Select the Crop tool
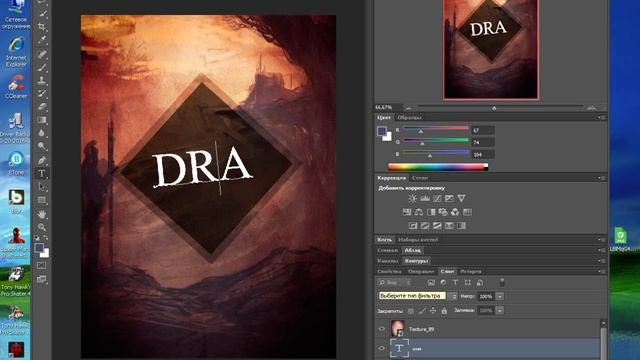The height and width of the screenshot is (360, 640). [42, 27]
